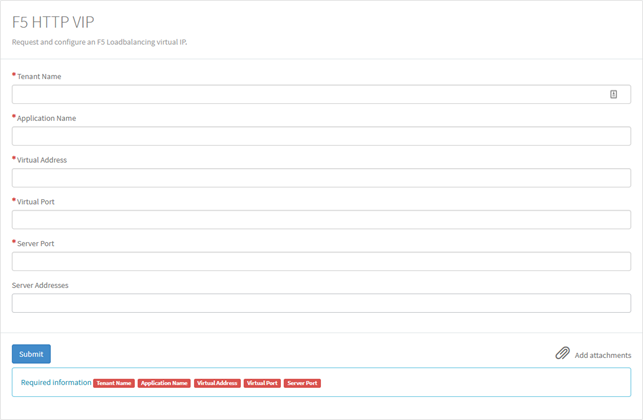Focus the Tenant Name input field
643x420 pixels.
pyautogui.click(x=321, y=94)
